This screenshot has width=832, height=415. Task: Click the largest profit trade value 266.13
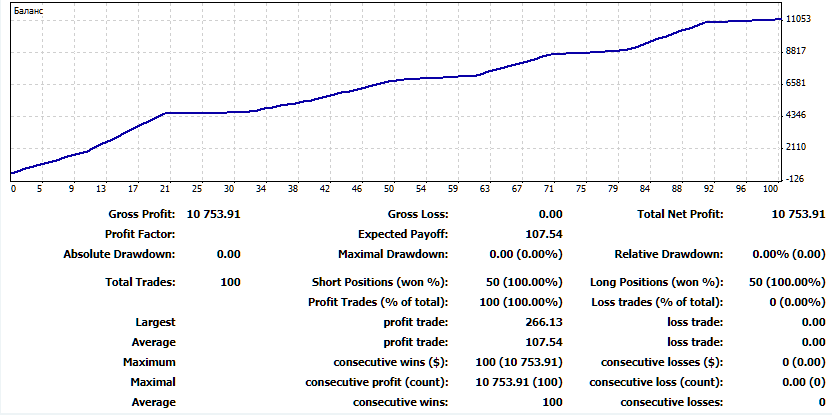(x=544, y=322)
